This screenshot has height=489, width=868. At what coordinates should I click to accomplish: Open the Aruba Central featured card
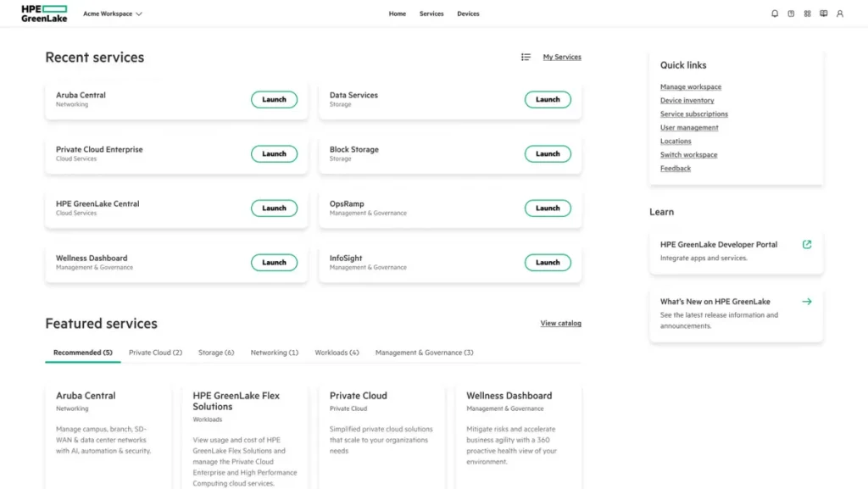pyautogui.click(x=108, y=437)
